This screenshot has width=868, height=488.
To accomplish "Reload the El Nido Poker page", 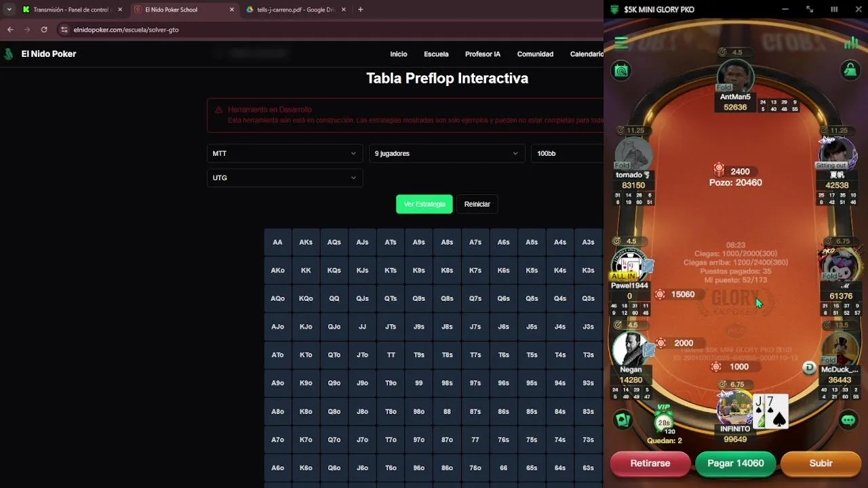I will (x=44, y=30).
